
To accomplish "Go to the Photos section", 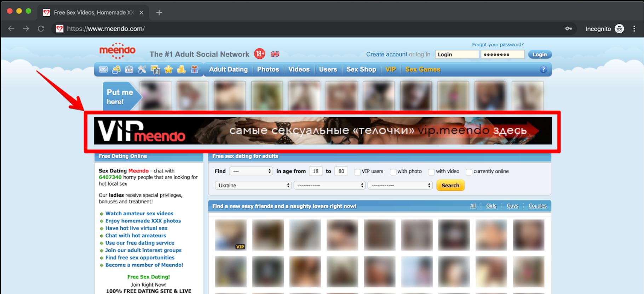I will [x=268, y=69].
